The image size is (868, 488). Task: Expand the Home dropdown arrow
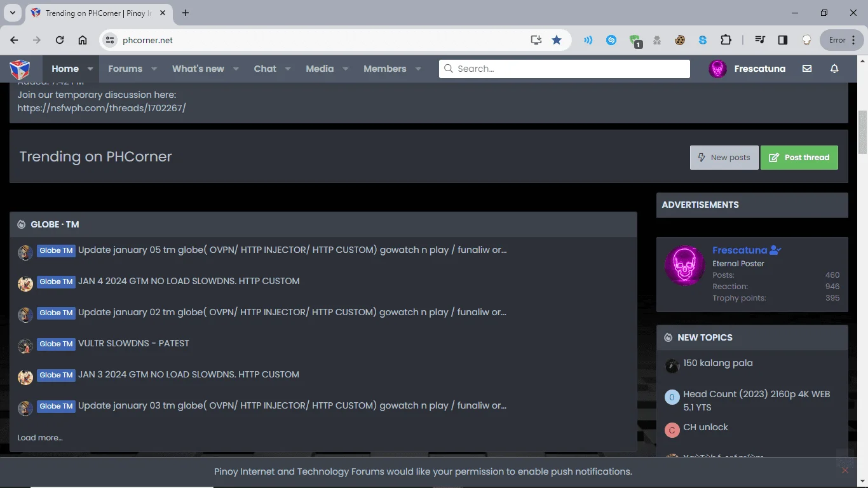(x=90, y=69)
